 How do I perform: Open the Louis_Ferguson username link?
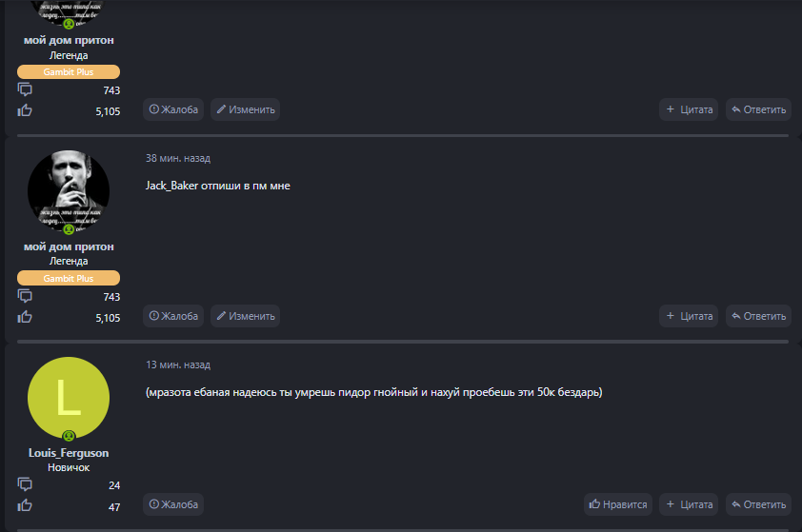69,453
